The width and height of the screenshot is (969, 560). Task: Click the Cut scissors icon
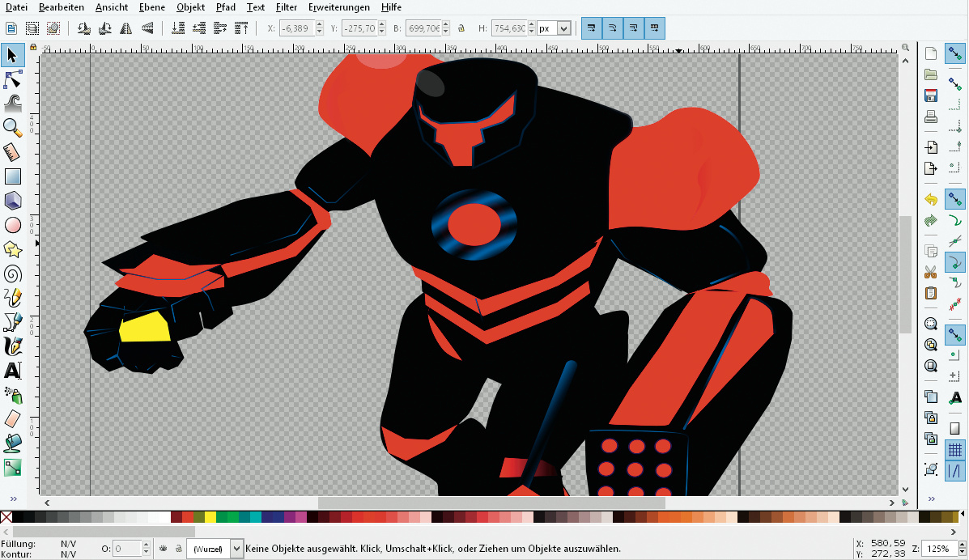tap(931, 272)
